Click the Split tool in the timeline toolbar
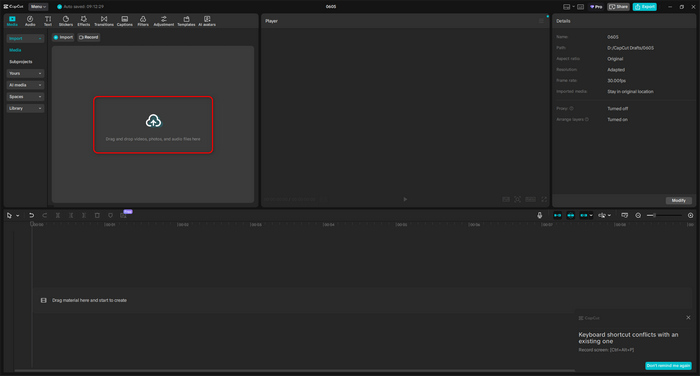The width and height of the screenshot is (700, 376). [58, 215]
